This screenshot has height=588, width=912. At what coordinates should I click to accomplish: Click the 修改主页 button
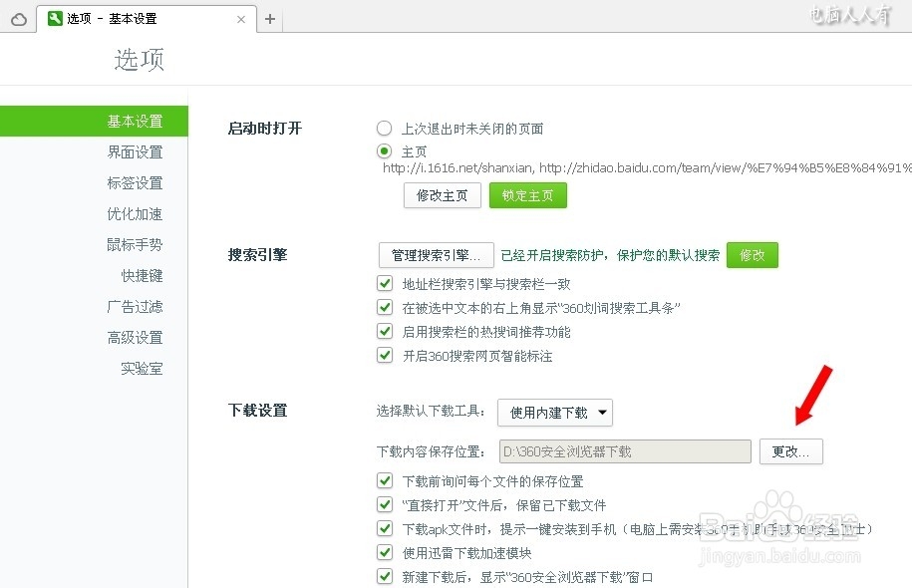click(x=442, y=195)
